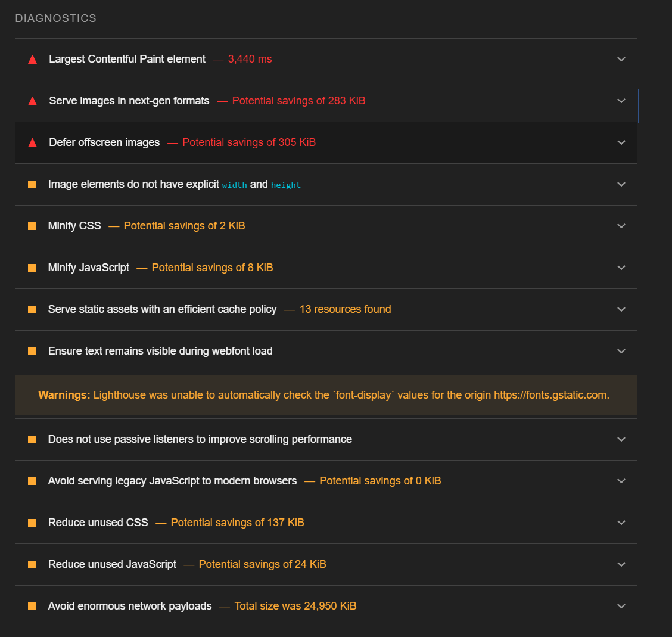This screenshot has height=637, width=672.
Task: Expand Largest Contentful Paint element chevron
Action: click(621, 59)
